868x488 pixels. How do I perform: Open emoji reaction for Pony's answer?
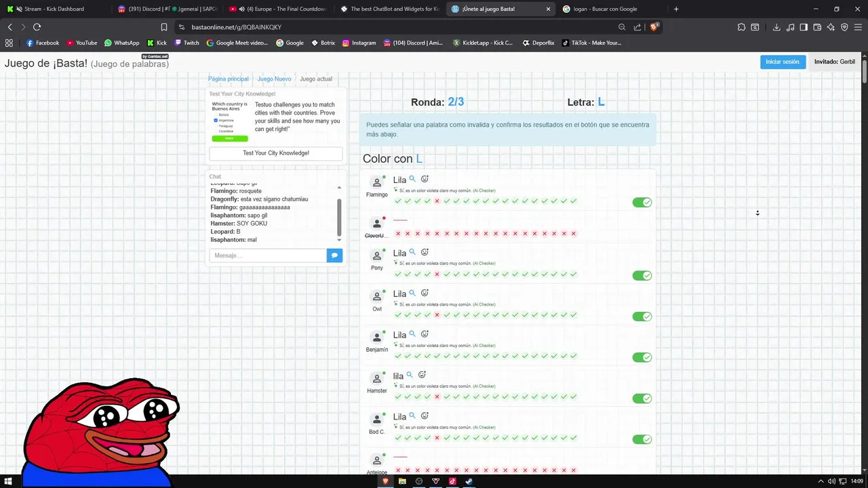425,252
